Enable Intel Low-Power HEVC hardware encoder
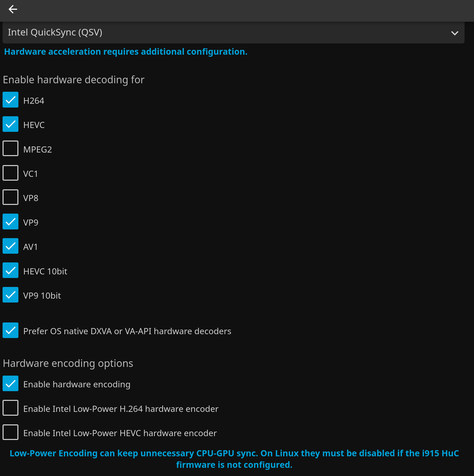474x476 pixels. [x=10, y=433]
